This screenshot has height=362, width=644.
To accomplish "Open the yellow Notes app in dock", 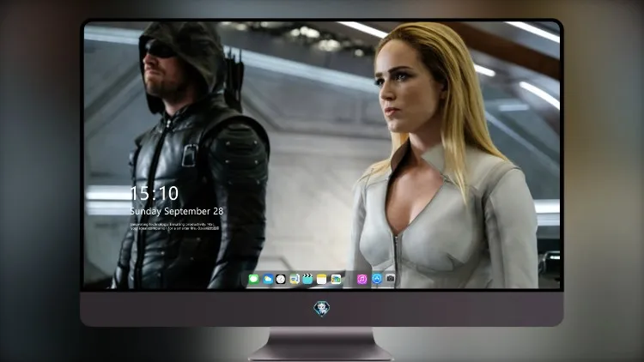I will pos(322,279).
